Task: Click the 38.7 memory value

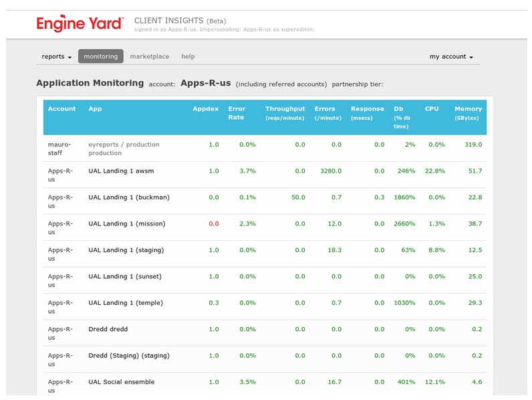Action: (x=475, y=224)
